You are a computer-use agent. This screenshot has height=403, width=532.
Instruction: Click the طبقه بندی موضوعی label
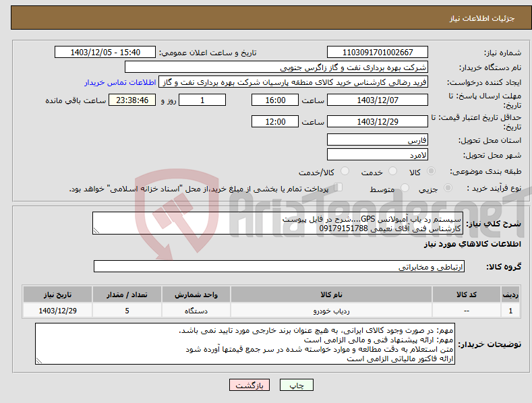pos(485,171)
